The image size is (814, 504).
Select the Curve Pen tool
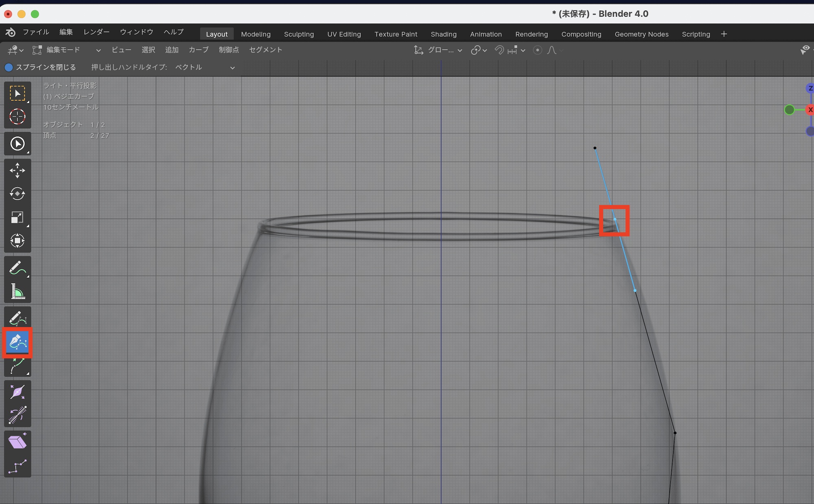pos(17,343)
